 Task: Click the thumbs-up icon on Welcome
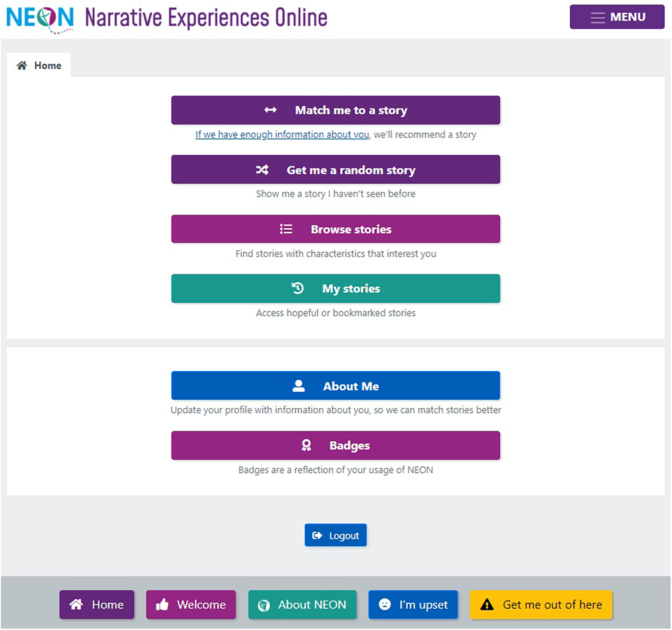[x=162, y=605]
